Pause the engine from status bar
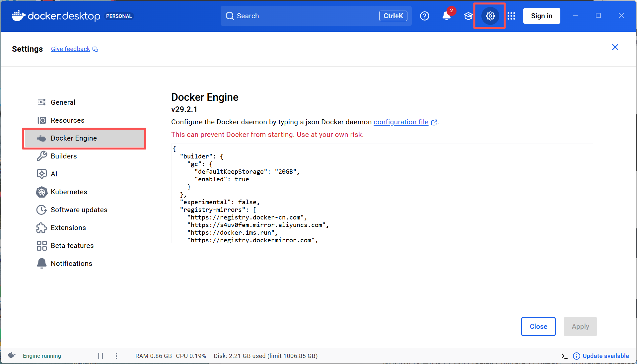This screenshot has width=637, height=364. 101,356
